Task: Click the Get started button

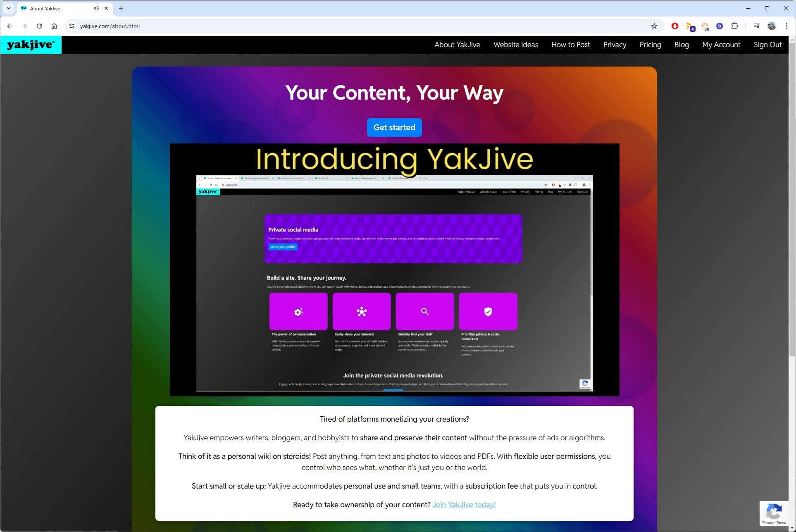Action: [x=394, y=127]
